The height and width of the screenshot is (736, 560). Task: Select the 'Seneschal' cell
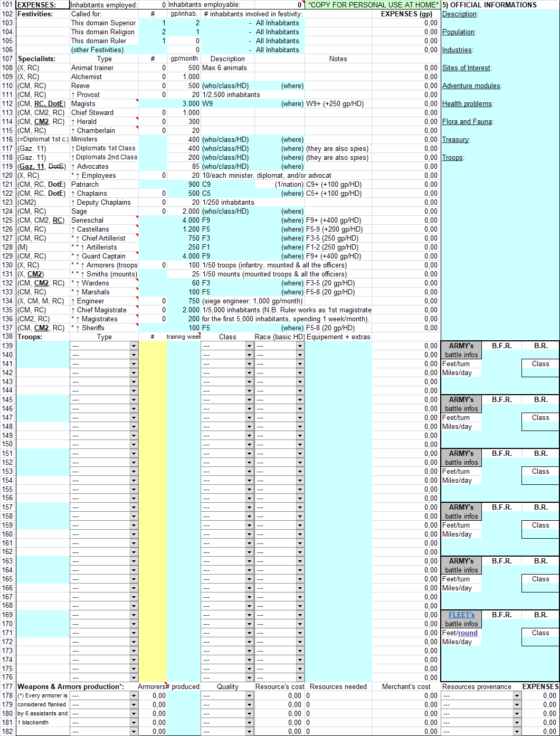click(105, 221)
